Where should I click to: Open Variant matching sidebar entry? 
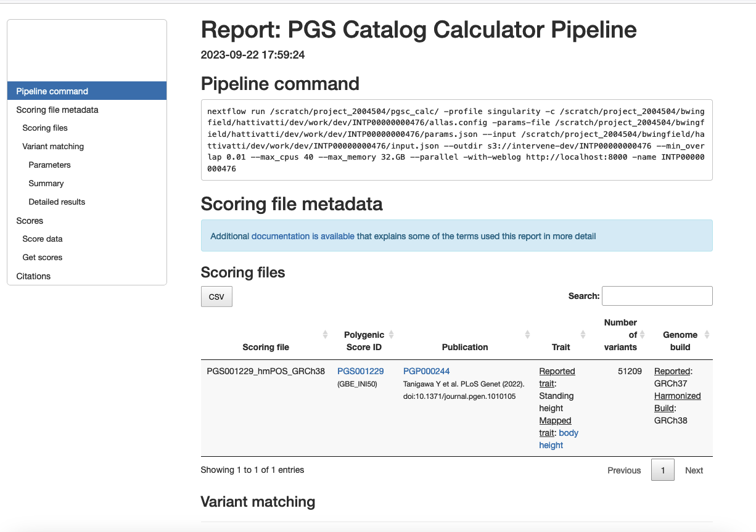(x=53, y=147)
